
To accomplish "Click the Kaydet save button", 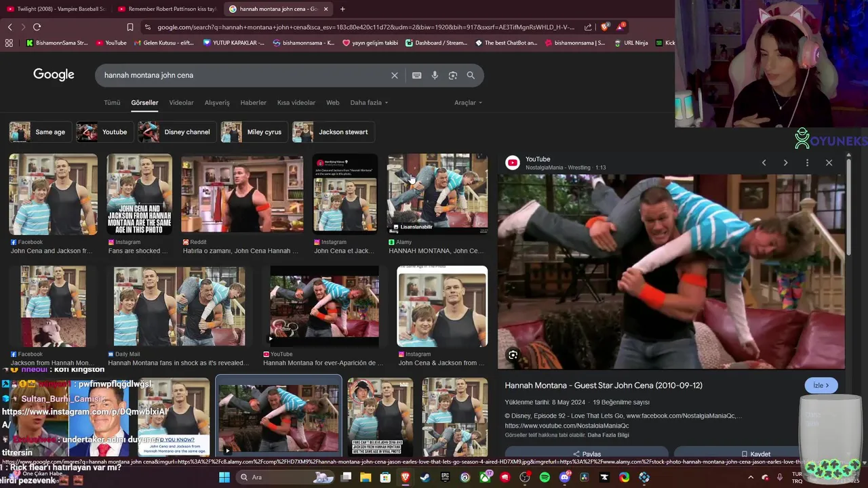I will pyautogui.click(x=755, y=453).
